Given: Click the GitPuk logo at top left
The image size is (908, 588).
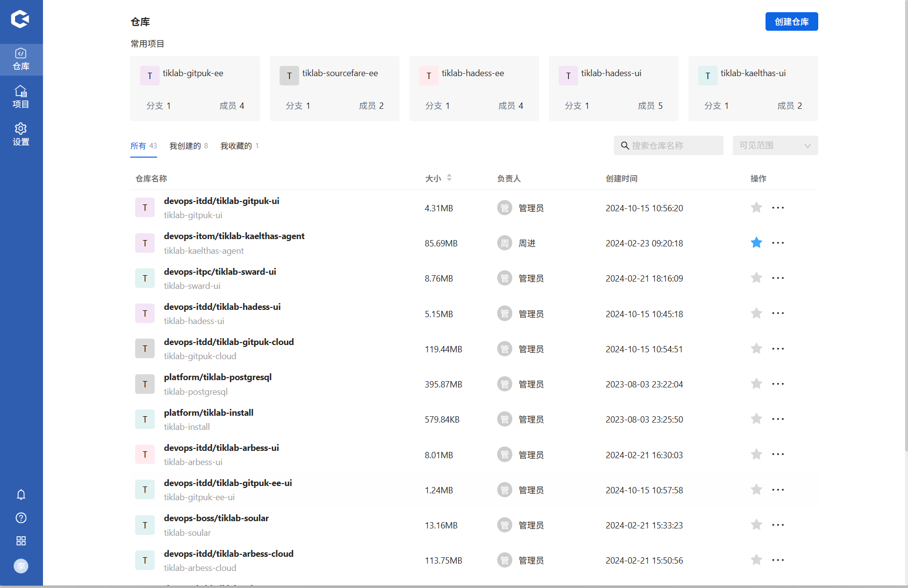Looking at the screenshot, I should pos(20,20).
